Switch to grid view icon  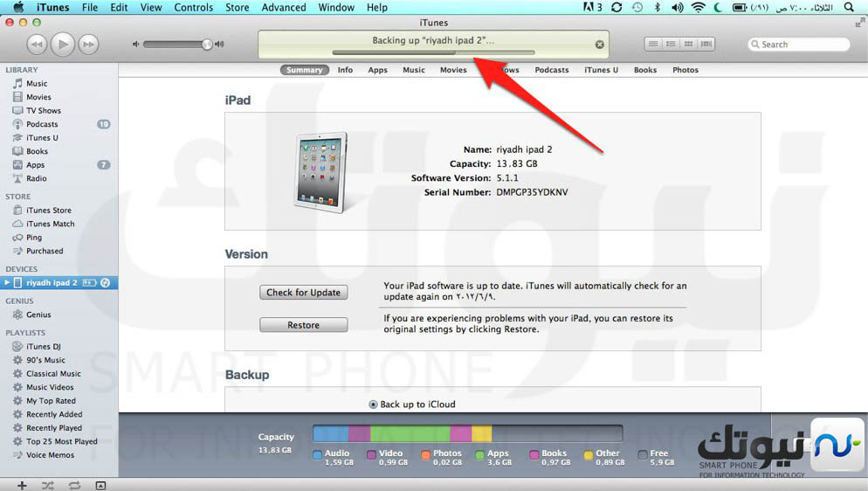point(689,44)
